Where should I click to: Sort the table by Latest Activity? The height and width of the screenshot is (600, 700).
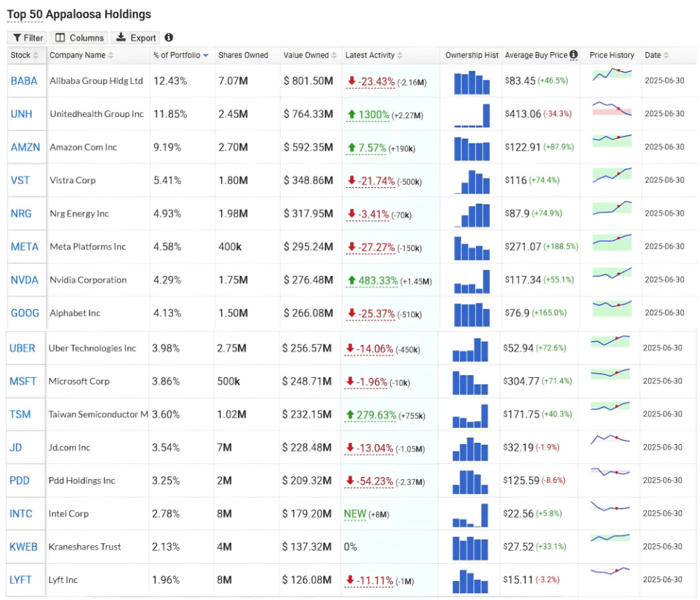click(x=400, y=55)
